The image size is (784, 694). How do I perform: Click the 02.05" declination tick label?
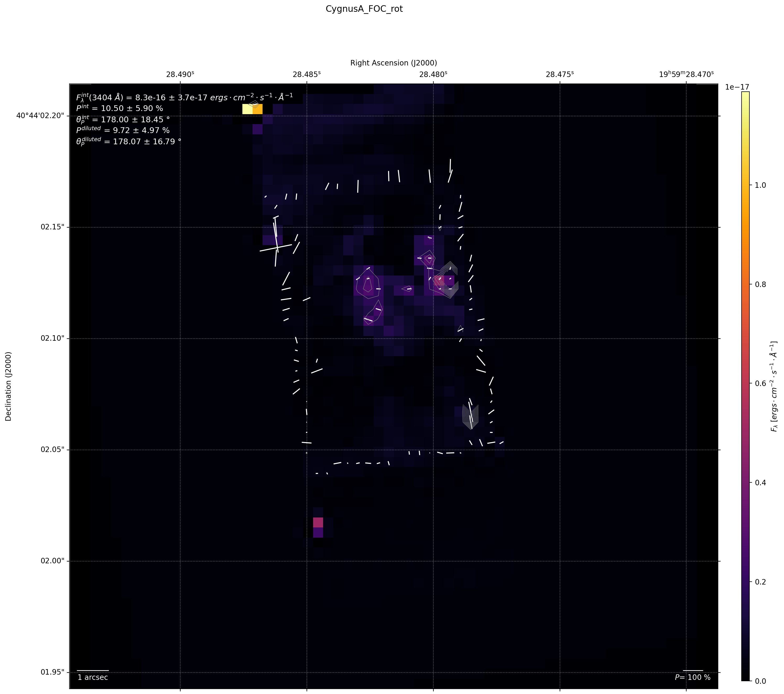[x=52, y=450]
